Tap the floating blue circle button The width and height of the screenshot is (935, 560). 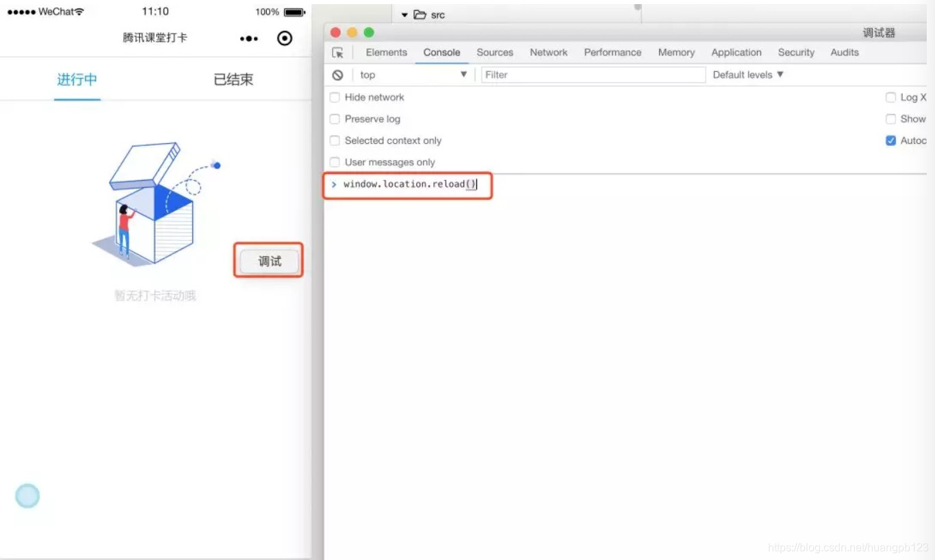click(27, 496)
